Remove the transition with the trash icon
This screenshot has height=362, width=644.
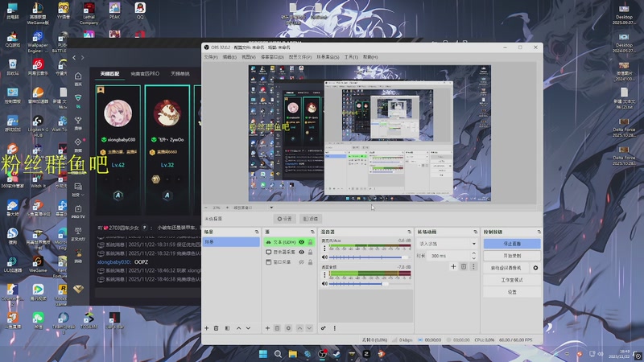464,266
